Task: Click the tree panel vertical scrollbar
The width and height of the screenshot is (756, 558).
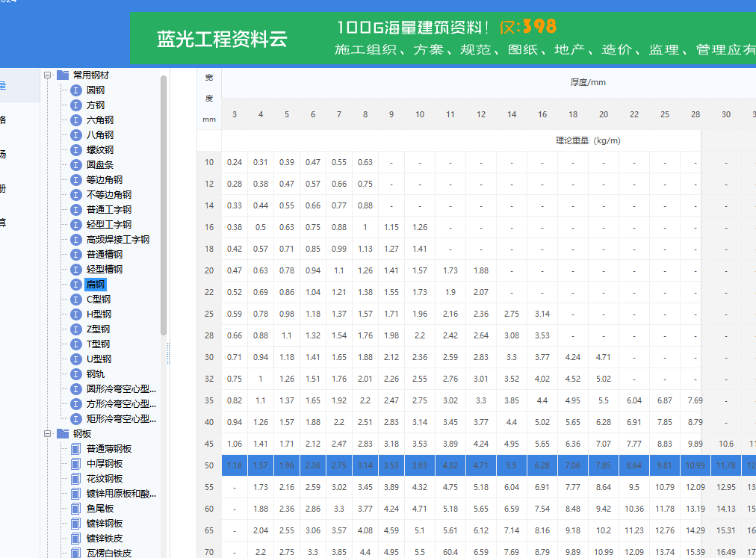Action: 164,205
